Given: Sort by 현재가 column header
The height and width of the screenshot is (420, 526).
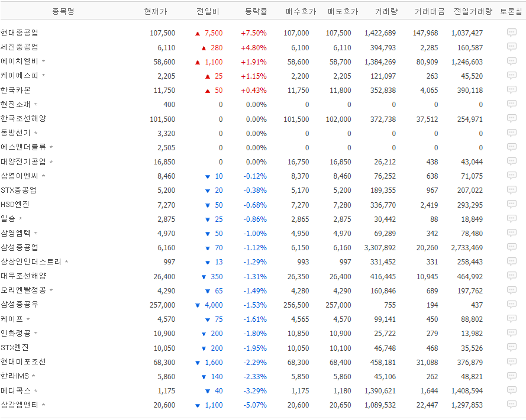Looking at the screenshot, I should pyautogui.click(x=156, y=11).
